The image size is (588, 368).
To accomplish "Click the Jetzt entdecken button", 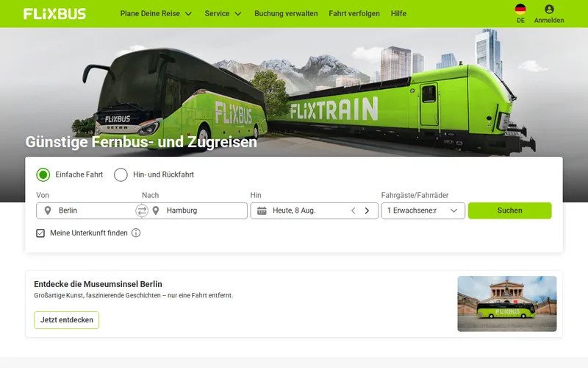I will 67,320.
